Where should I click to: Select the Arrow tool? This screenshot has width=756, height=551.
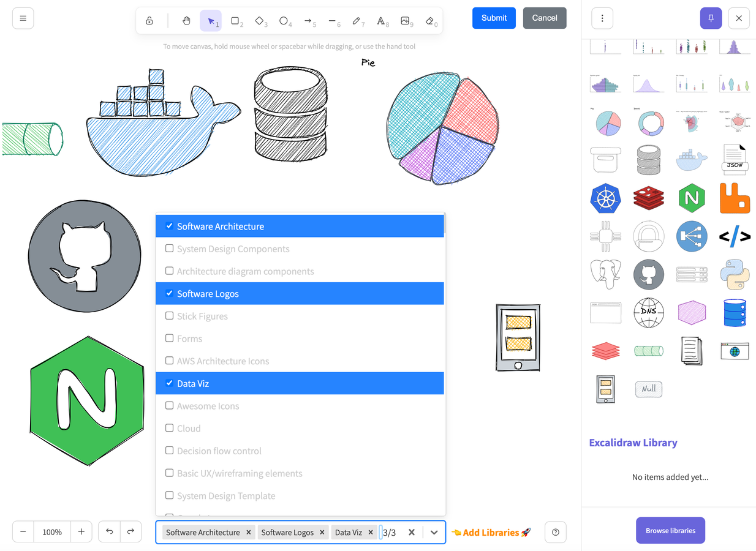click(309, 21)
